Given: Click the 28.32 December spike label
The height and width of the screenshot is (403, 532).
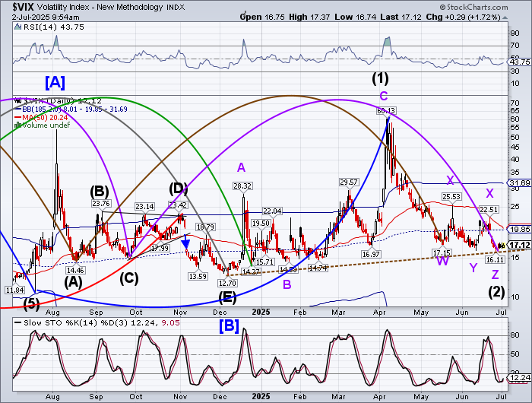Looking at the screenshot, I should tap(242, 186).
